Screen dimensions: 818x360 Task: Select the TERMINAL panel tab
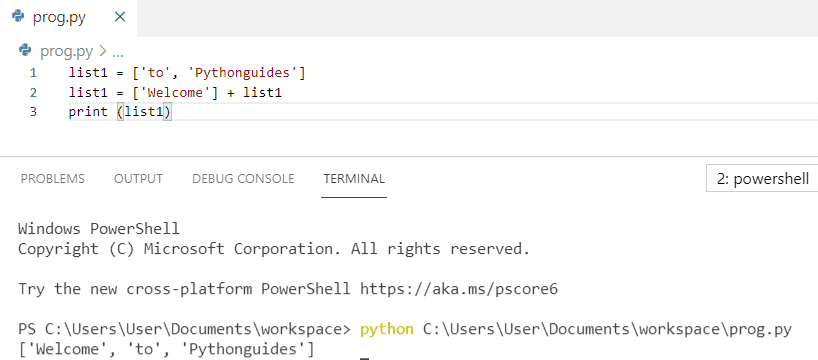tap(354, 179)
